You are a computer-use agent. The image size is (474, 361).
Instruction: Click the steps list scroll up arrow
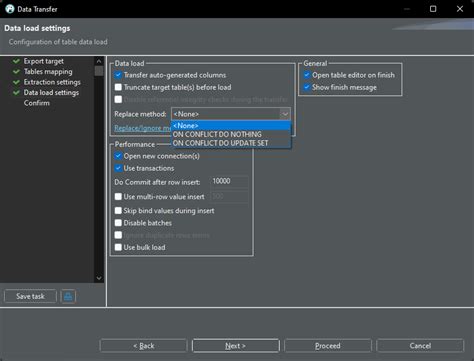point(99,61)
